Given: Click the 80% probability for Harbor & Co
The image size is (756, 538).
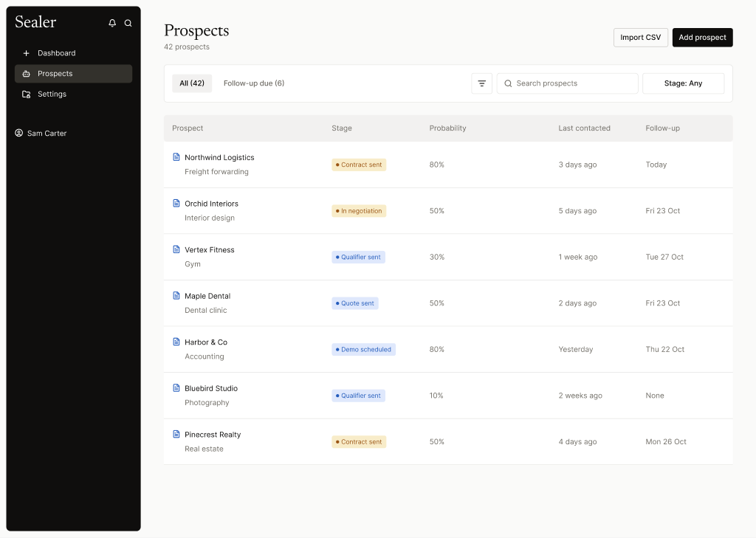Looking at the screenshot, I should [437, 350].
